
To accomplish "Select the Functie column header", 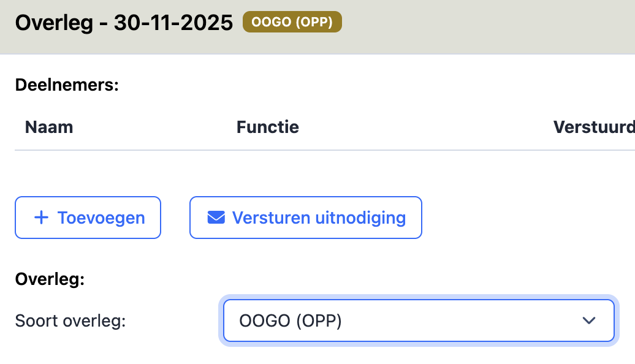I will pos(267,127).
